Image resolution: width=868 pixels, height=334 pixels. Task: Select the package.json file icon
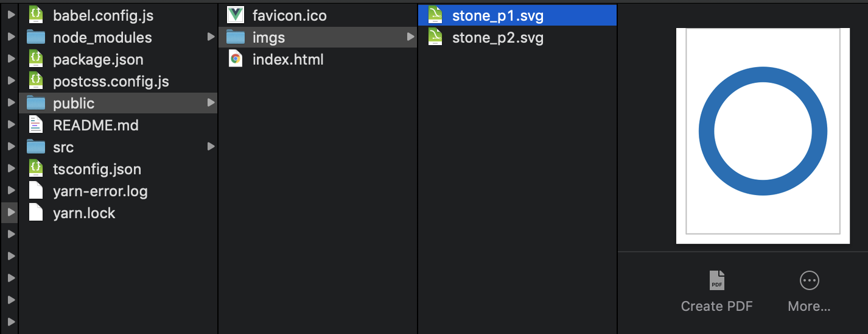[x=37, y=60]
